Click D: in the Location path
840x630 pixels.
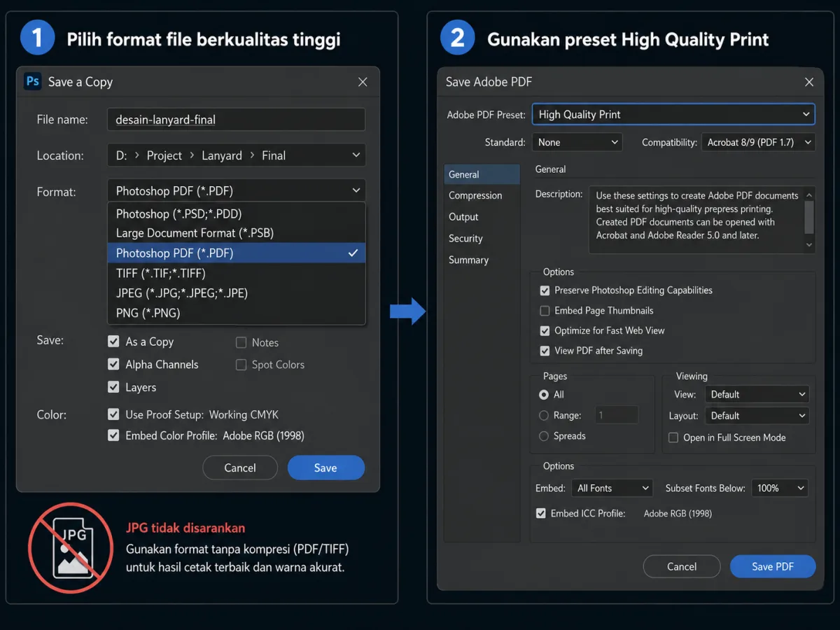pyautogui.click(x=122, y=155)
